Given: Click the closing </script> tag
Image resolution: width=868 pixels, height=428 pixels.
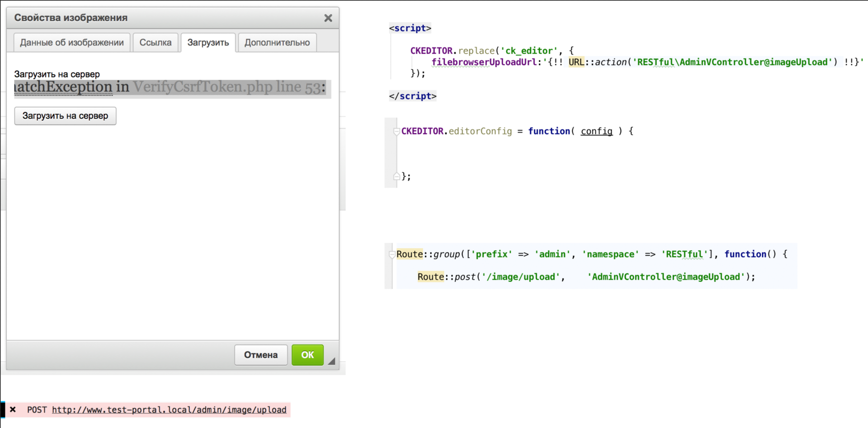Looking at the screenshot, I should (413, 96).
